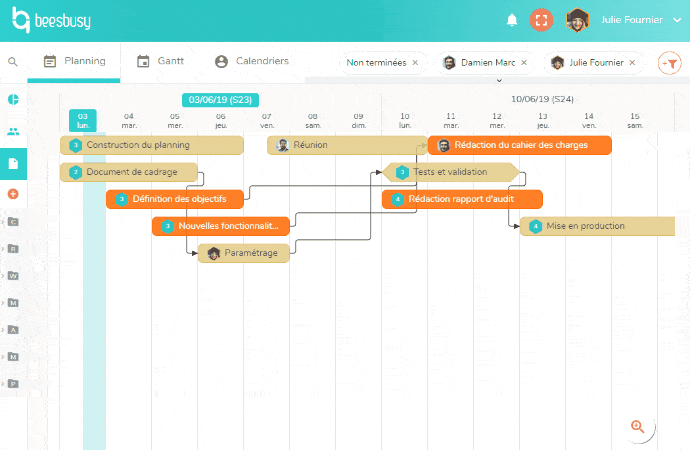Open the Réunion task bar
This screenshot has height=450, width=690.
click(347, 145)
